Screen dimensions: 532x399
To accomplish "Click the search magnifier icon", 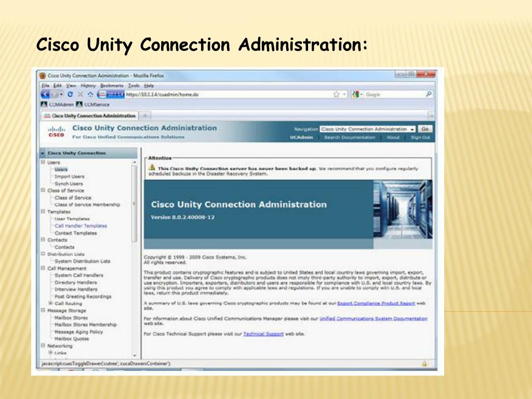I will point(429,94).
